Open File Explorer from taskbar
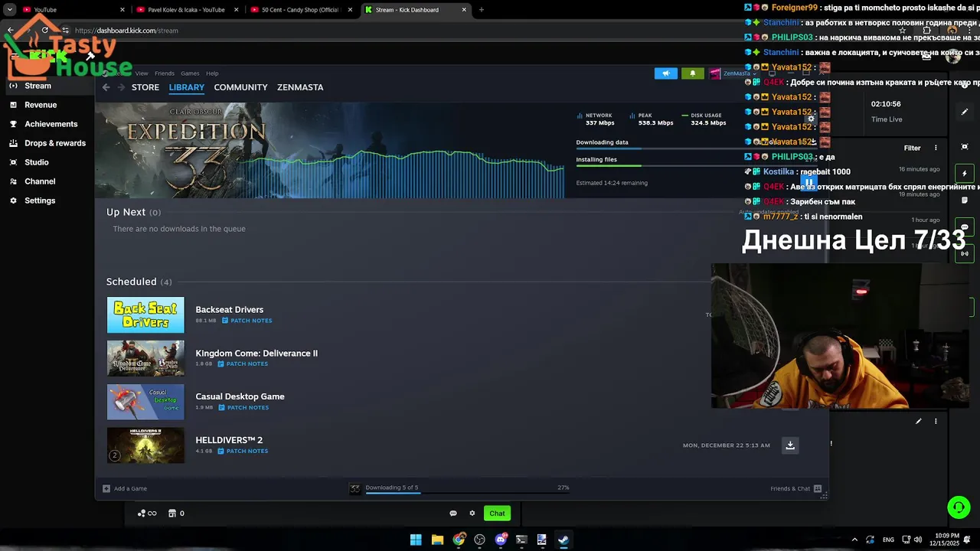Image resolution: width=980 pixels, height=551 pixels. (437, 540)
